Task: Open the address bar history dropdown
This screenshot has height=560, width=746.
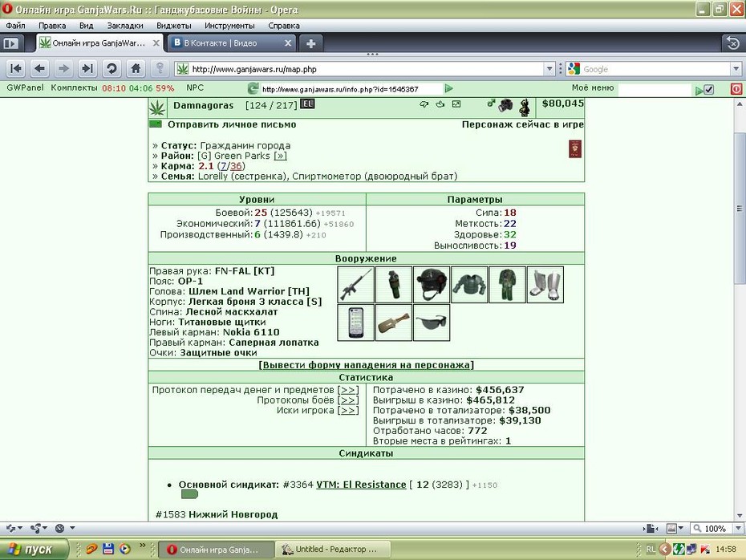Action: pos(549,69)
